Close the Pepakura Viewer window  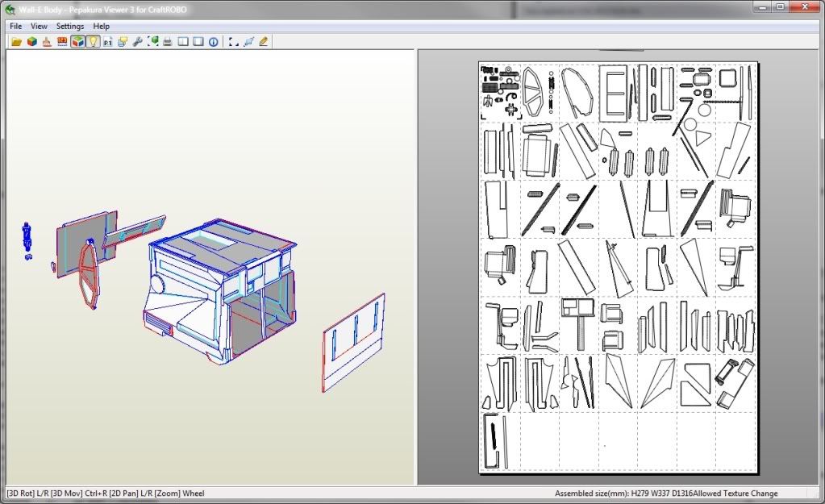[x=805, y=6]
